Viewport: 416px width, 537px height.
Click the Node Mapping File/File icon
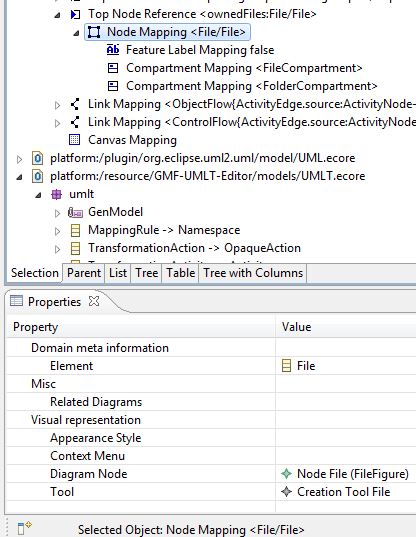(x=94, y=32)
